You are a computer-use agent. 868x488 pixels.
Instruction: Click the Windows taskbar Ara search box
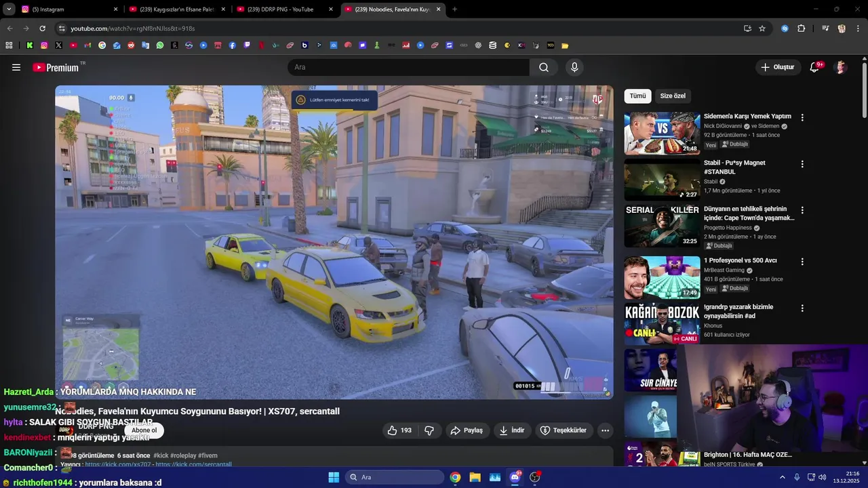(x=395, y=477)
